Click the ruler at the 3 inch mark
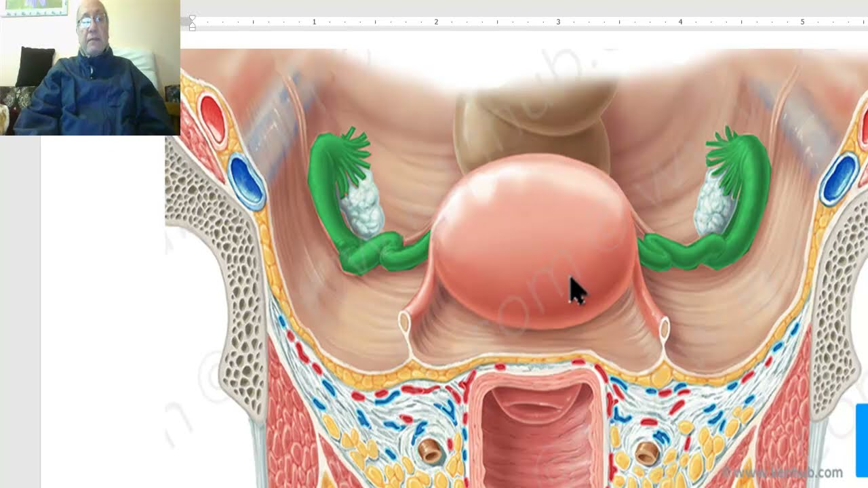868x488 pixels. (x=558, y=22)
